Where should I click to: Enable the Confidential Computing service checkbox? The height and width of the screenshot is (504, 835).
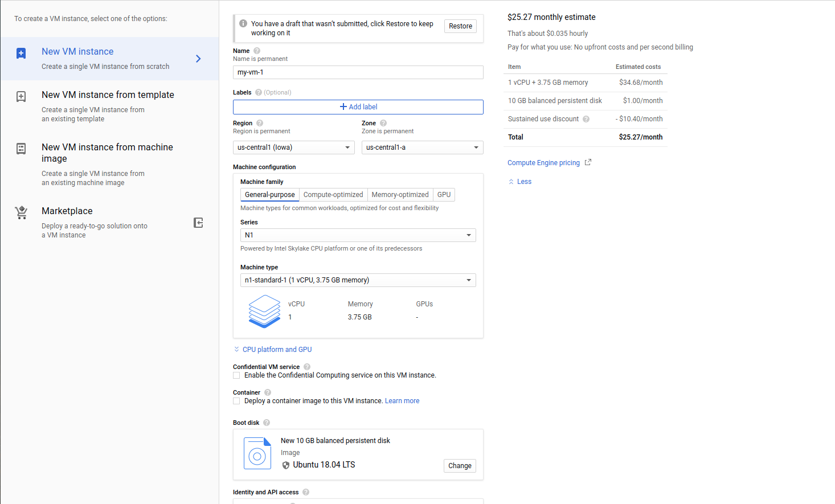(x=236, y=375)
